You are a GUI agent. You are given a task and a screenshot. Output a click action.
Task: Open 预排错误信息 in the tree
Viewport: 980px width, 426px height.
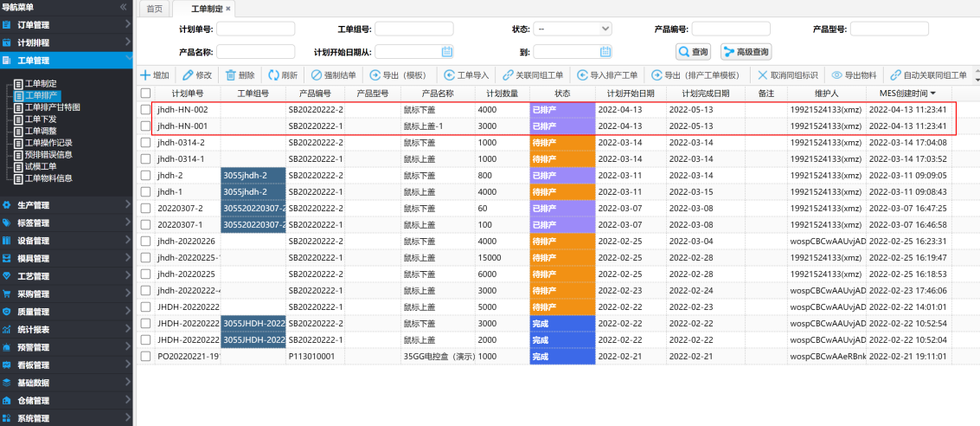48,154
